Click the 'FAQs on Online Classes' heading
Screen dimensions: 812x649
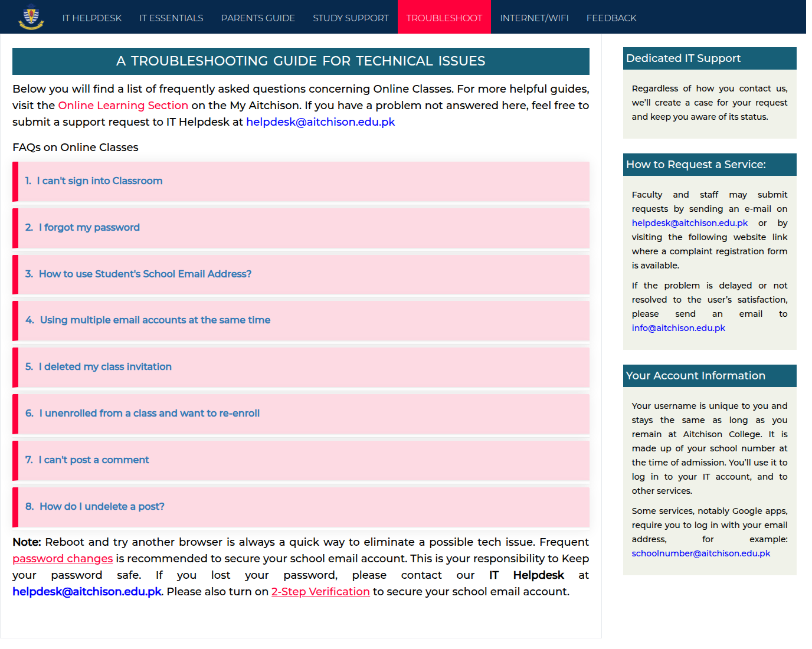tap(76, 147)
